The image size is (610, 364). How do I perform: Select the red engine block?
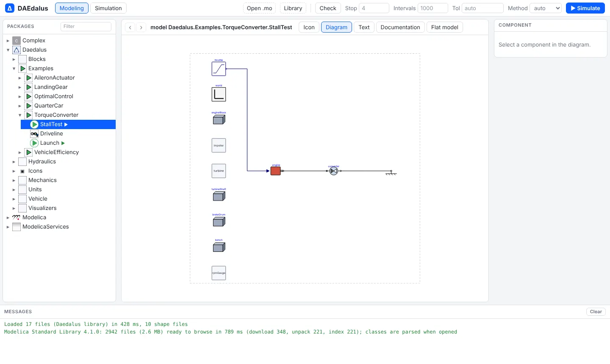pyautogui.click(x=275, y=171)
